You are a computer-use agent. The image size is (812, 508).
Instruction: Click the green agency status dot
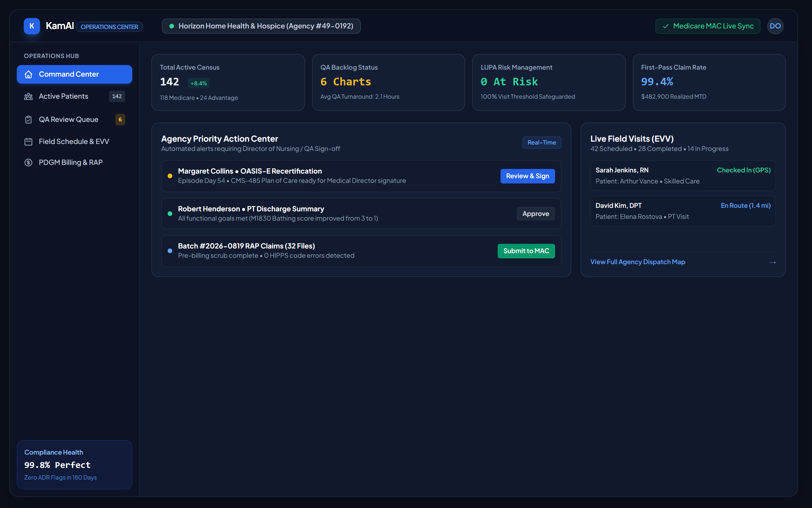coord(171,26)
